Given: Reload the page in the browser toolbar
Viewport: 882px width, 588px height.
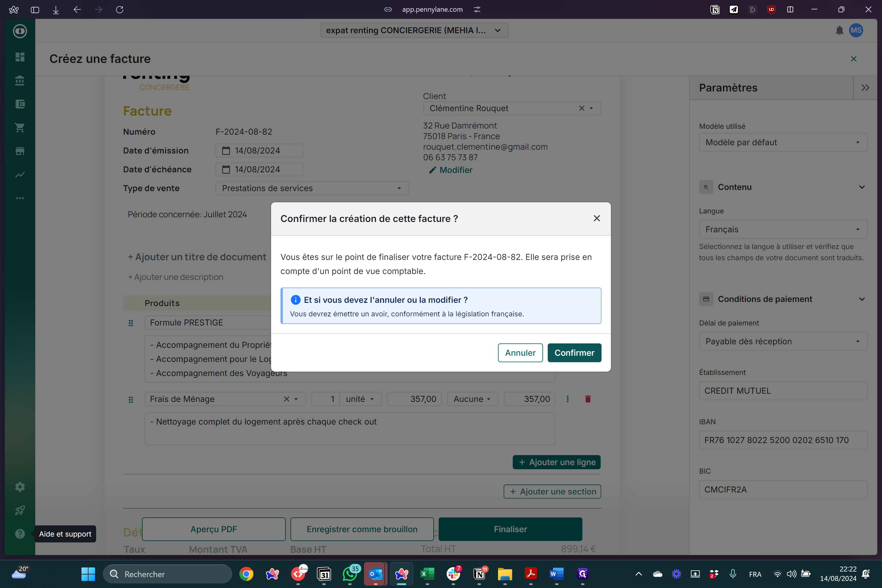Looking at the screenshot, I should pyautogui.click(x=120, y=9).
